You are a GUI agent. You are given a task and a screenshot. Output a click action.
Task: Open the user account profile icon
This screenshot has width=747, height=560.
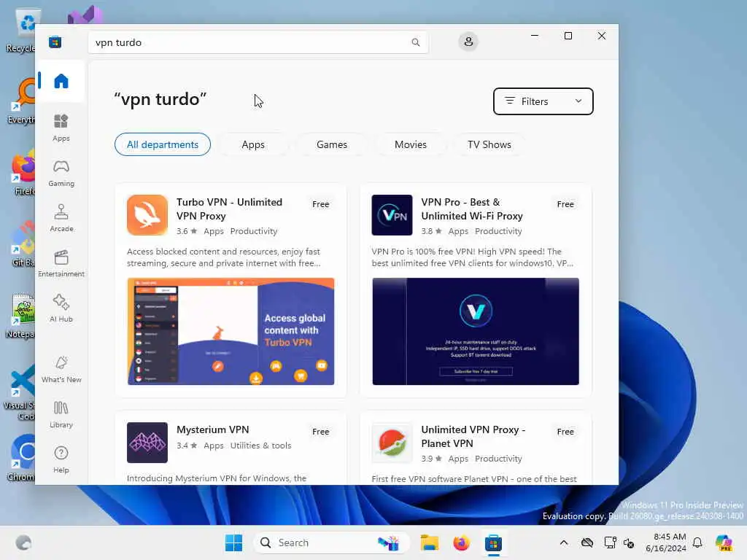tap(468, 42)
